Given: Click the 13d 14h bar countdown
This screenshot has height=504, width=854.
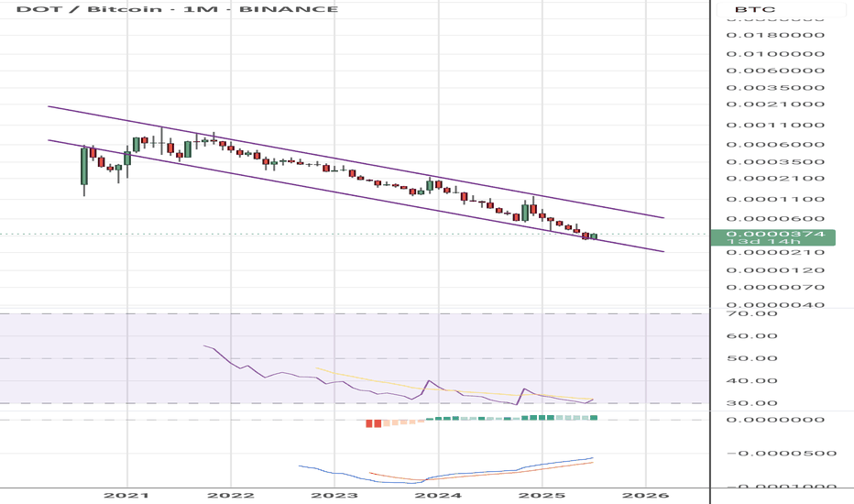Looking at the screenshot, I should pos(765,242).
